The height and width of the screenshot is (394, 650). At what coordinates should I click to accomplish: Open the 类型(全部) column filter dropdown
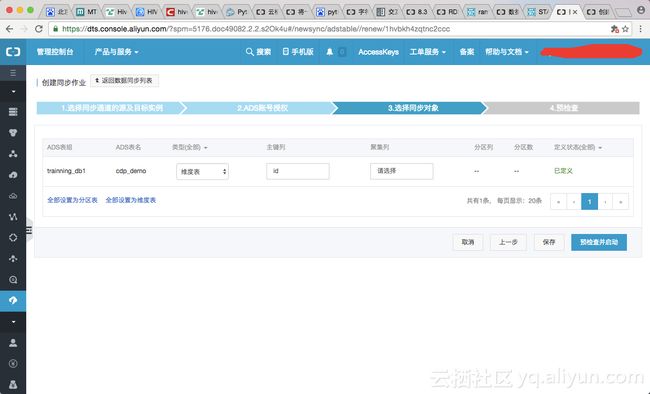[x=189, y=147]
